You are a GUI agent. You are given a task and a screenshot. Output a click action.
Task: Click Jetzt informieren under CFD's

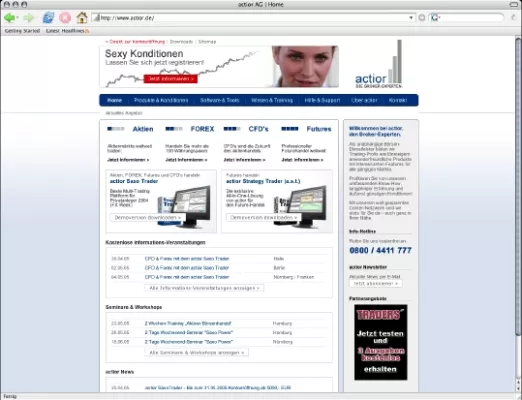point(244,160)
